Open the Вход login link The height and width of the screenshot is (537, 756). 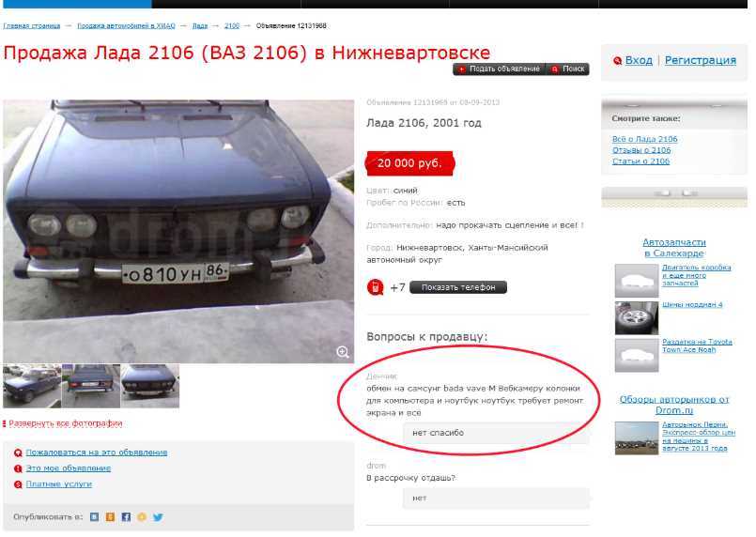639,60
